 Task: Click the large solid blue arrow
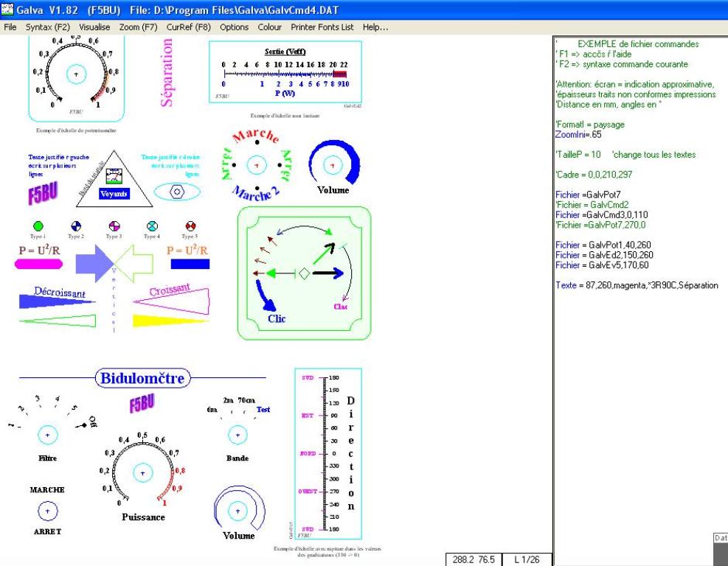[x=92, y=262]
